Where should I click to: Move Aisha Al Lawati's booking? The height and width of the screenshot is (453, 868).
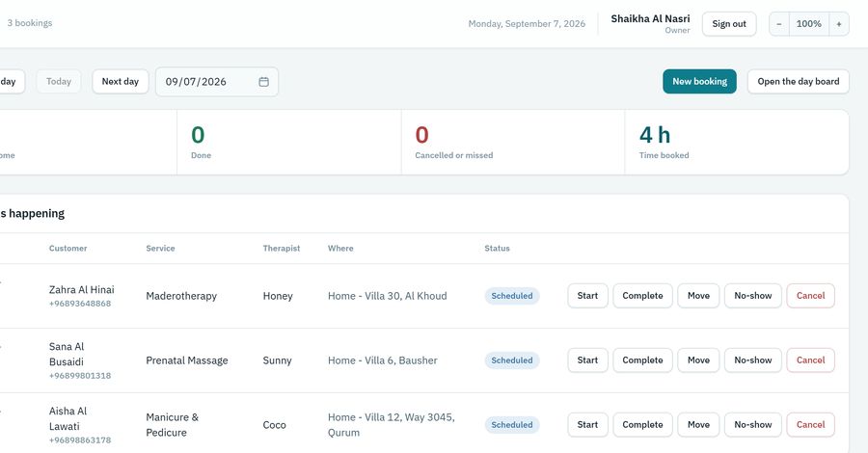tap(698, 425)
